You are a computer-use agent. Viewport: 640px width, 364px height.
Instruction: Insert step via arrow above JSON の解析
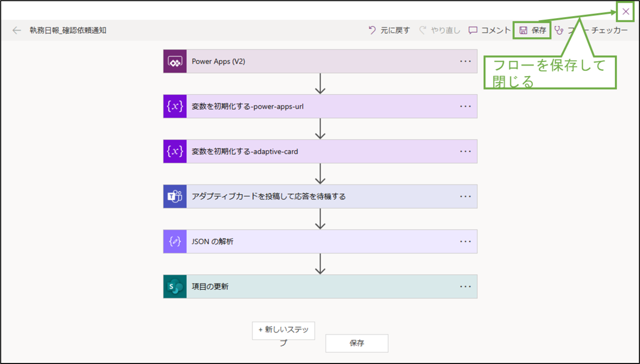click(x=320, y=219)
